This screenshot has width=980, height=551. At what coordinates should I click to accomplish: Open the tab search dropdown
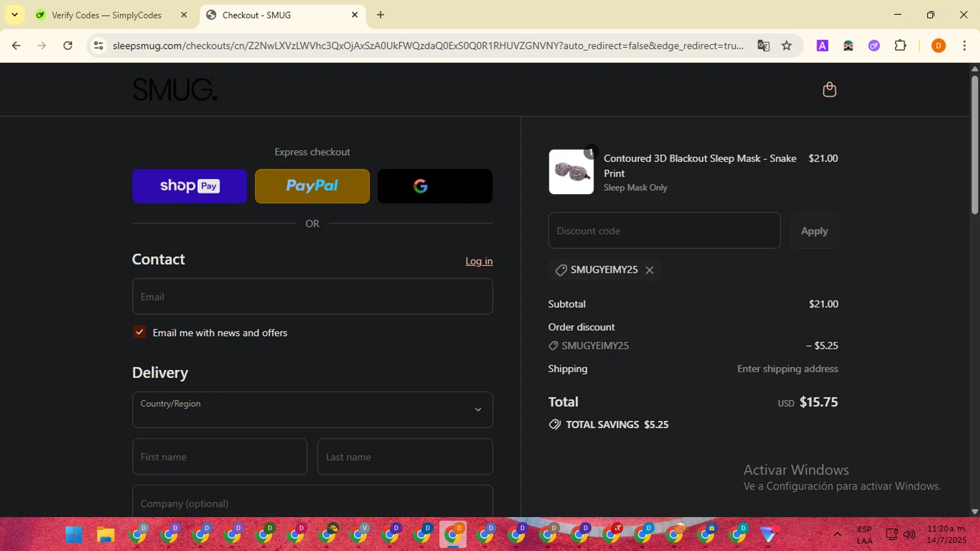[x=14, y=15]
